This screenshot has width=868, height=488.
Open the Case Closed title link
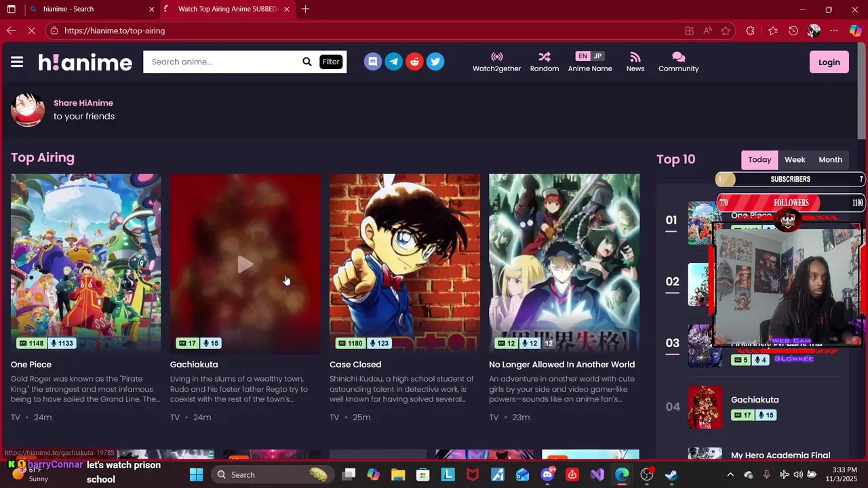tap(355, 365)
